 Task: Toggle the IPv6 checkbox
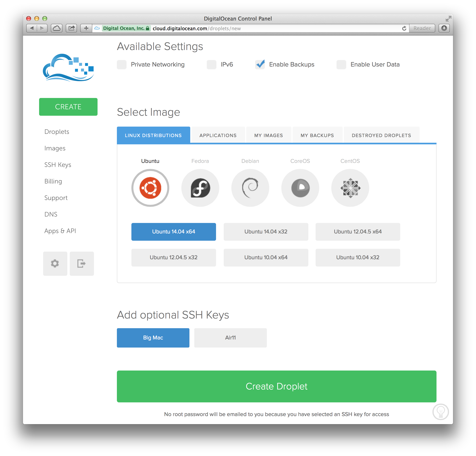click(x=212, y=65)
